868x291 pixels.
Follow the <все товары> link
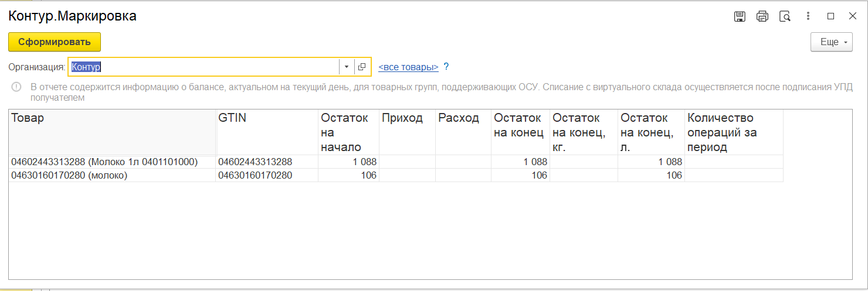click(x=408, y=67)
